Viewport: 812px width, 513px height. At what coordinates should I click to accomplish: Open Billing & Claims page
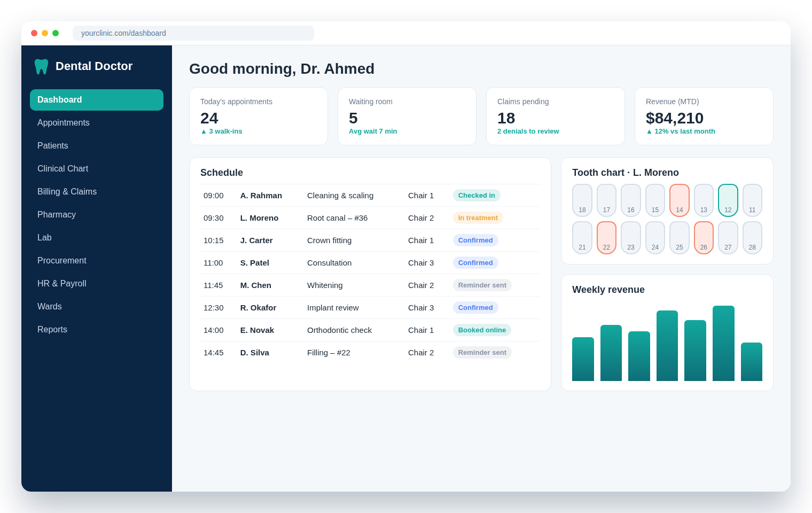[97, 192]
